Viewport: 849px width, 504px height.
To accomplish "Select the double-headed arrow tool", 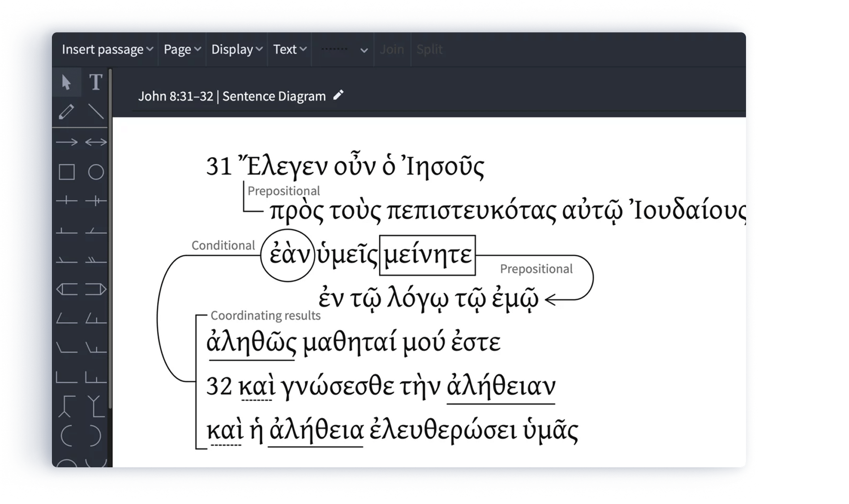I will [96, 142].
